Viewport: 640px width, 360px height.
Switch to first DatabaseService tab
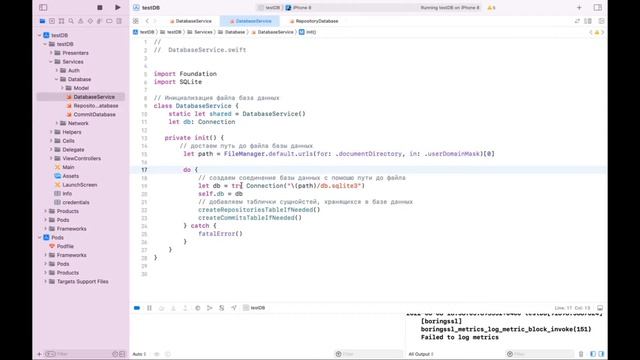[191, 21]
